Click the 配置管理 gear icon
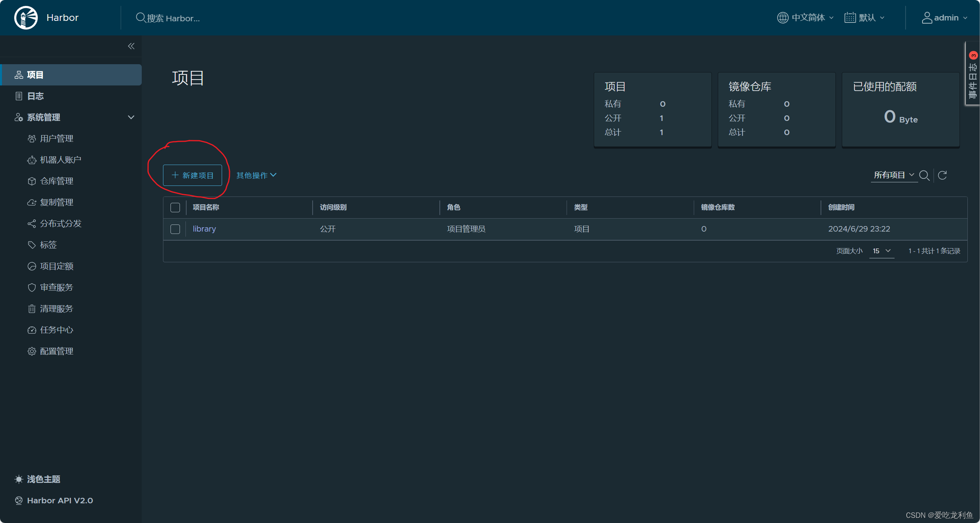The height and width of the screenshot is (523, 980). tap(32, 351)
